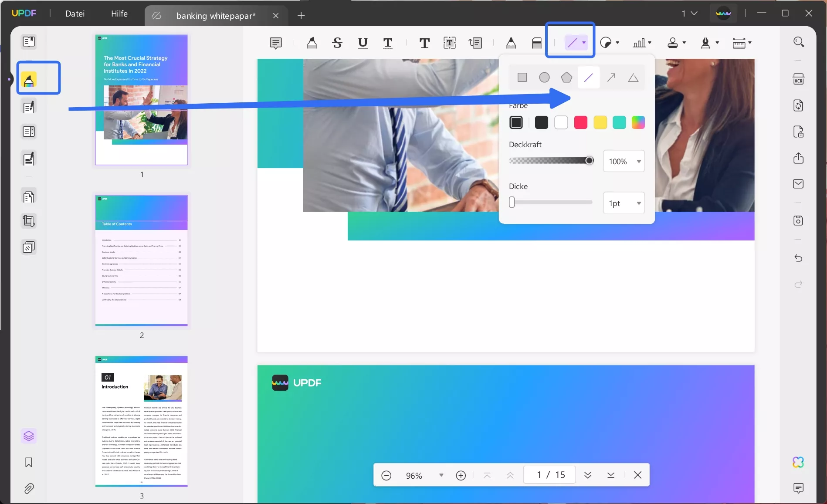Open the OCR panel
Viewport: 827px width, 504px height.
point(799,79)
